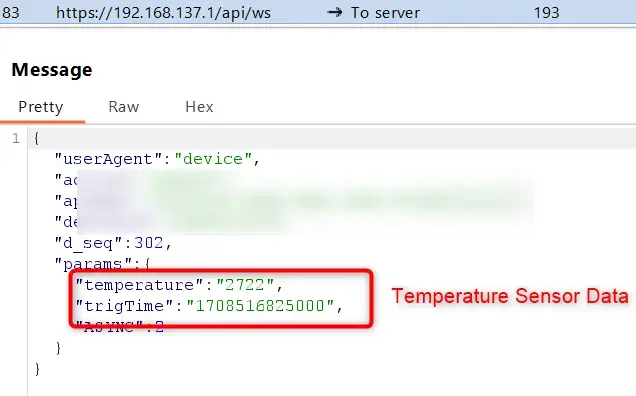Click the trigTime key name
Image resolution: width=636 pixels, height=396 pixels.
click(x=125, y=306)
